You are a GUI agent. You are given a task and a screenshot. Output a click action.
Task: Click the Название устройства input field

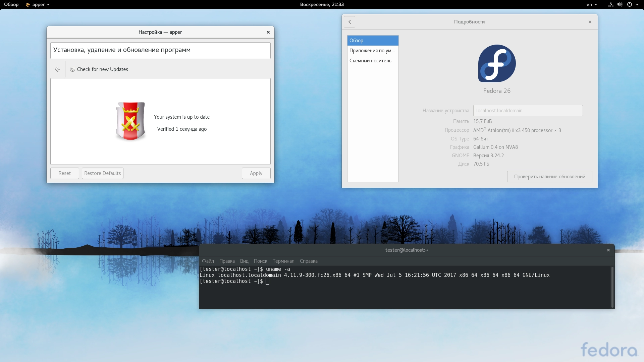pyautogui.click(x=528, y=111)
